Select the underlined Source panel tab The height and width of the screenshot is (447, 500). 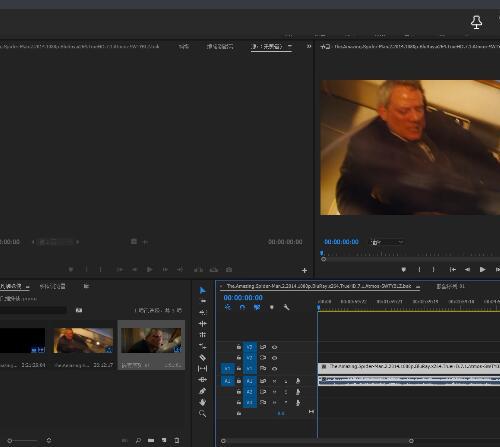click(272, 46)
